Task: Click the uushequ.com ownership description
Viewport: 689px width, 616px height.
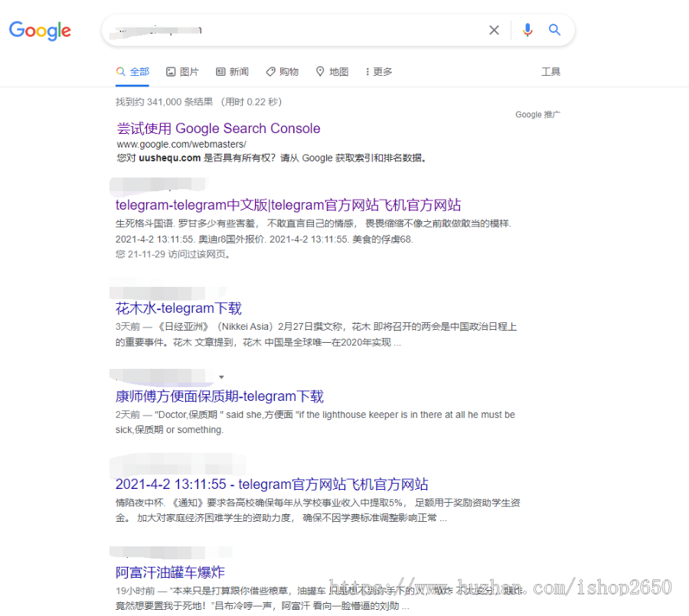Action: point(272,158)
